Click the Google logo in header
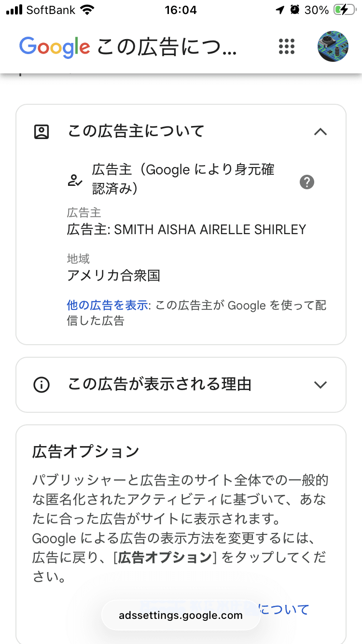The height and width of the screenshot is (644, 362). (55, 47)
